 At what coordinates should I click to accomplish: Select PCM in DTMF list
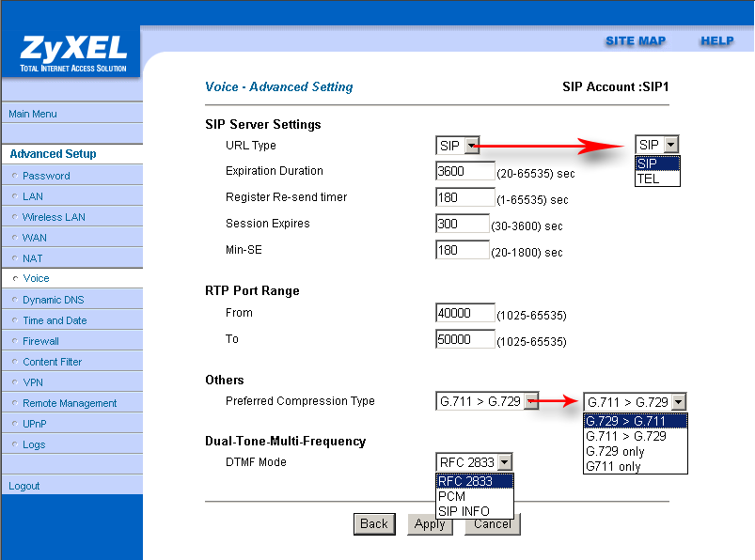pos(475,496)
